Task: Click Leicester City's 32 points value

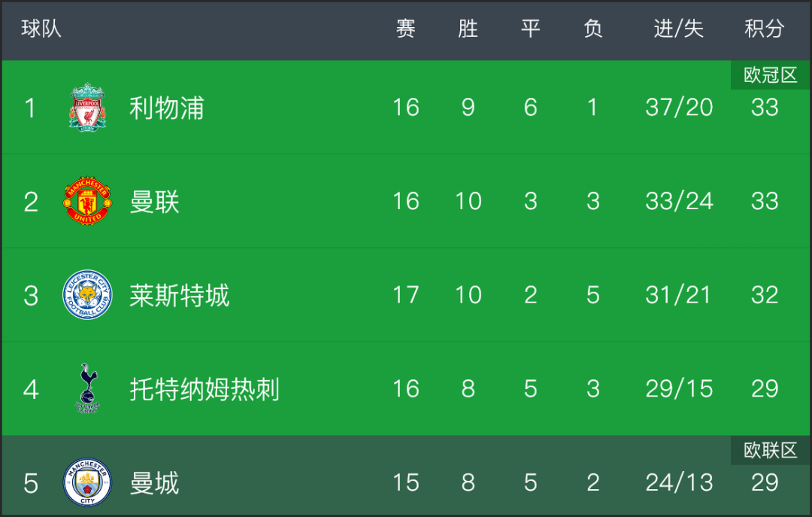Action: [x=765, y=294]
